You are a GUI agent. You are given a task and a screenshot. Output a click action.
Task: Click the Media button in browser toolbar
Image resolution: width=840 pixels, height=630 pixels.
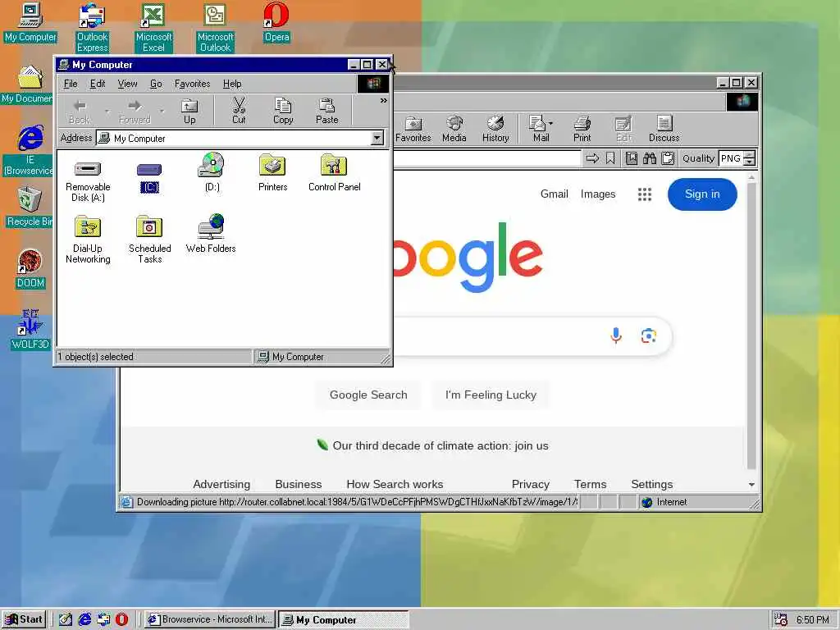pos(454,129)
